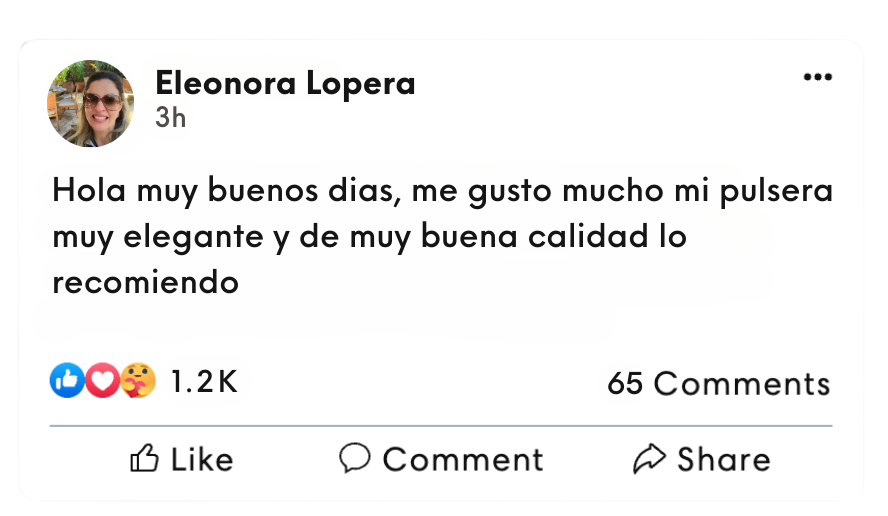Click the Comment text label

[463, 459]
